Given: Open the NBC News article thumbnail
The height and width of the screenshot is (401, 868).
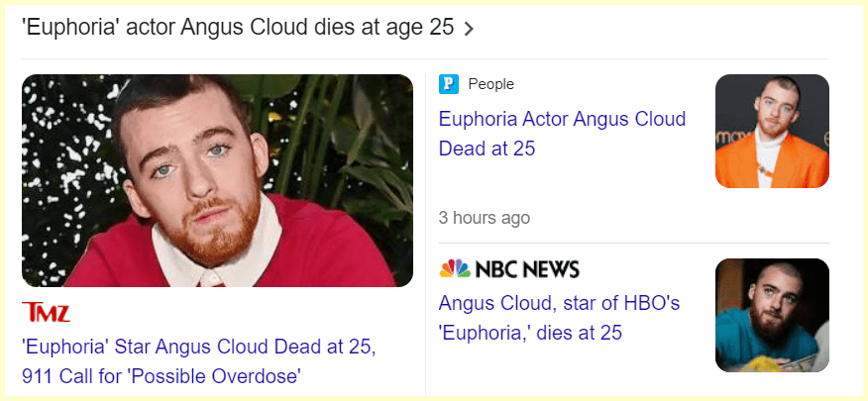Looking at the screenshot, I should pyautogui.click(x=772, y=315).
